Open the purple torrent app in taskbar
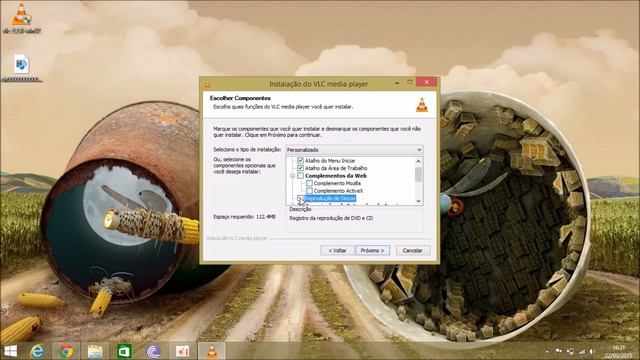 [x=153, y=351]
